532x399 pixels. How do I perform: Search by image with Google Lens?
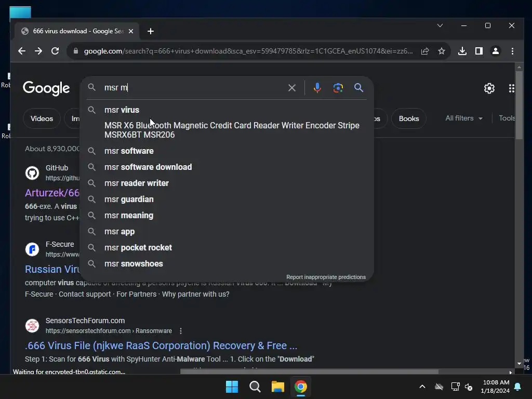point(338,88)
